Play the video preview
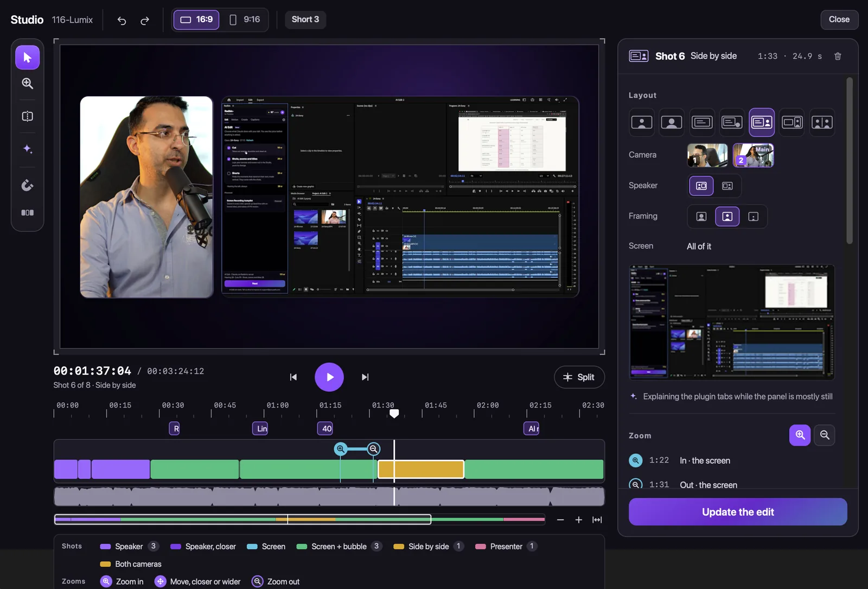 click(x=329, y=377)
